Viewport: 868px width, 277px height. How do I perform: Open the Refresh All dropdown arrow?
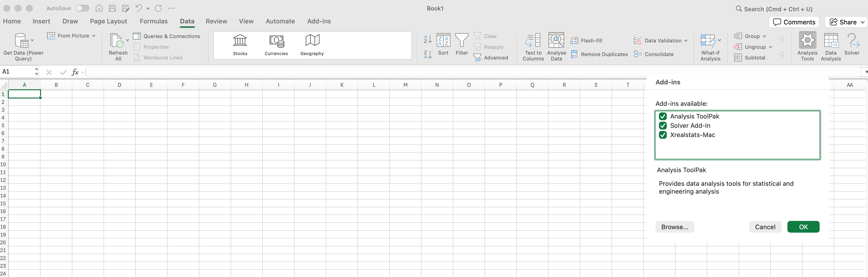pyautogui.click(x=127, y=40)
